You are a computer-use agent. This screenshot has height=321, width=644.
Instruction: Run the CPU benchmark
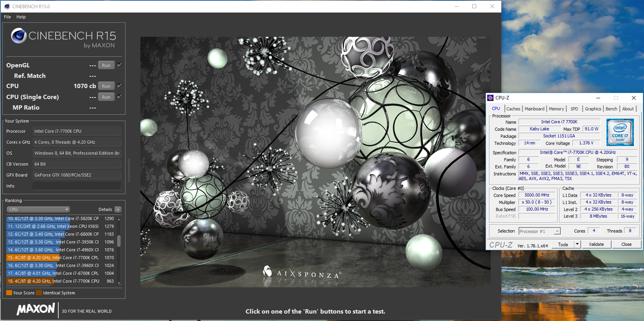coord(106,86)
